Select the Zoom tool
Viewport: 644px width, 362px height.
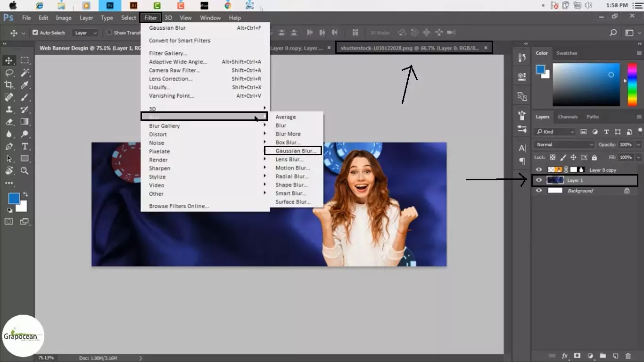coord(25,171)
